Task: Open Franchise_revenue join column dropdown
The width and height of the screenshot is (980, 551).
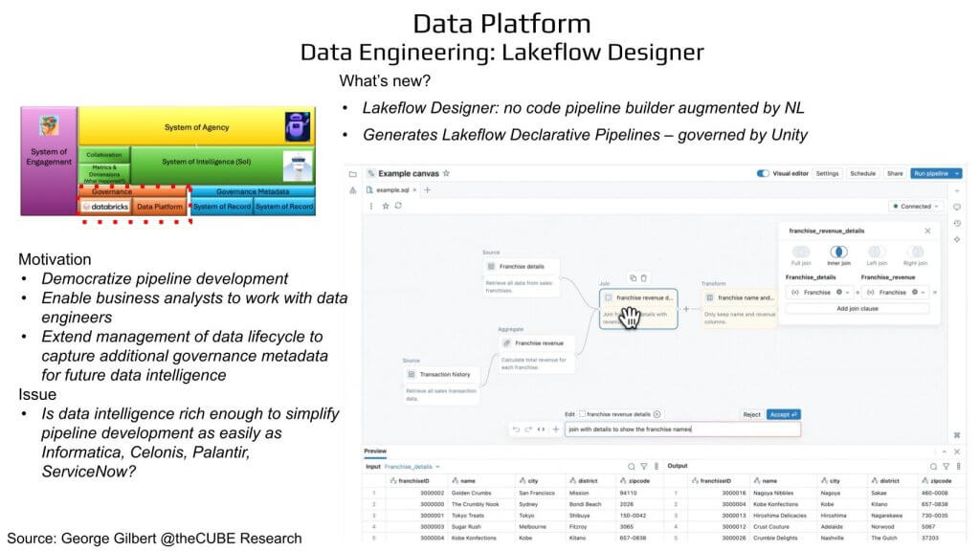Action: coord(895,293)
